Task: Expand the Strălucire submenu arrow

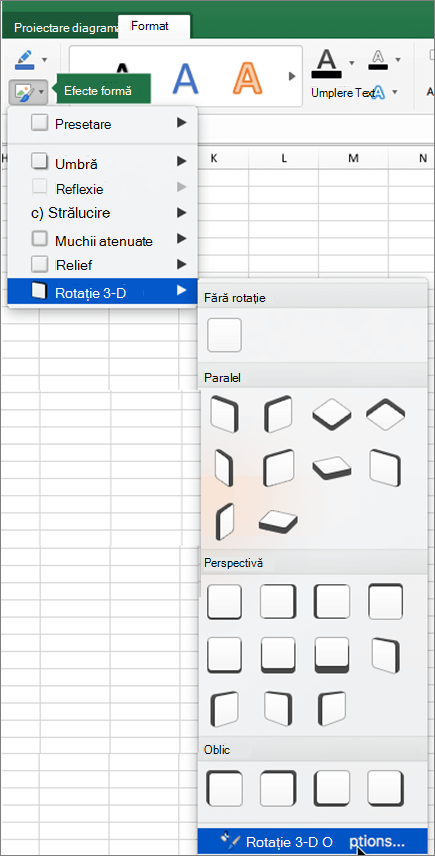Action: coord(181,212)
